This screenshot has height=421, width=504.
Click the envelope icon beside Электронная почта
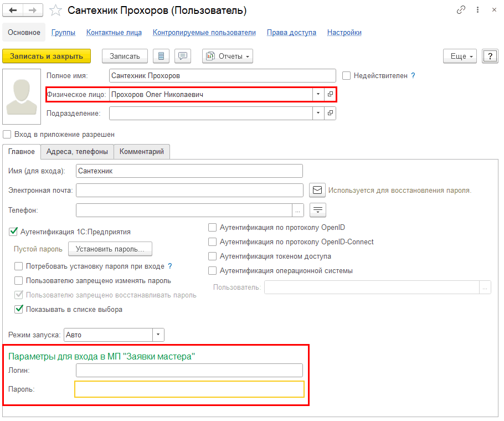tap(317, 191)
